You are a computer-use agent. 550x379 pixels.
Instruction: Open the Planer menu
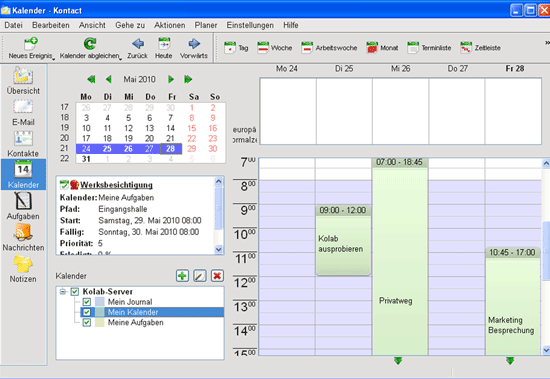coord(206,25)
